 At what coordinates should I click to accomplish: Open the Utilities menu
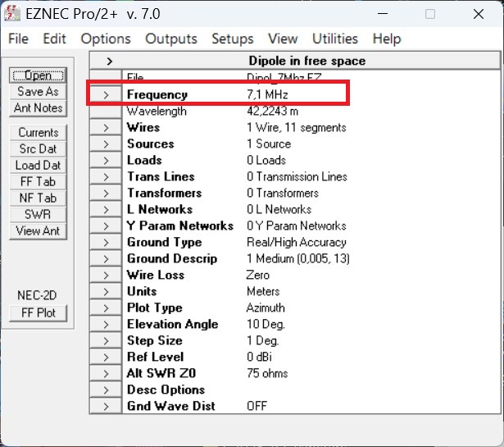pos(334,39)
